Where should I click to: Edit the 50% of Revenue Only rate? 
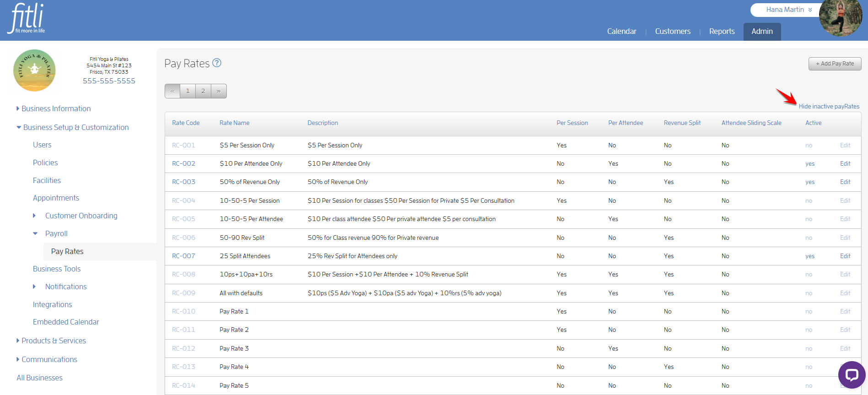(845, 182)
